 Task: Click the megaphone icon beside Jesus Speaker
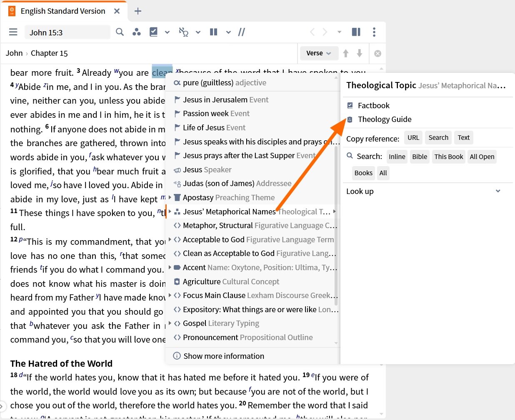tap(177, 170)
